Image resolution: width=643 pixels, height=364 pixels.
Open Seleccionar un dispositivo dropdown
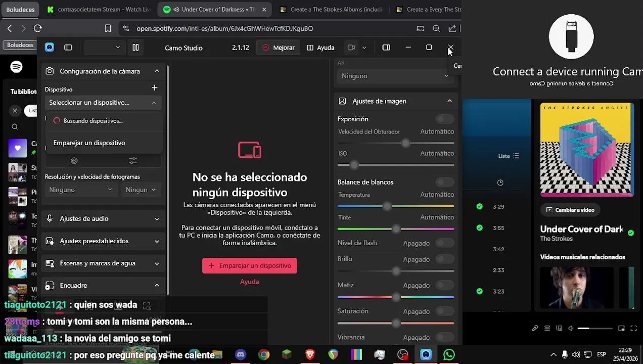[x=103, y=103]
